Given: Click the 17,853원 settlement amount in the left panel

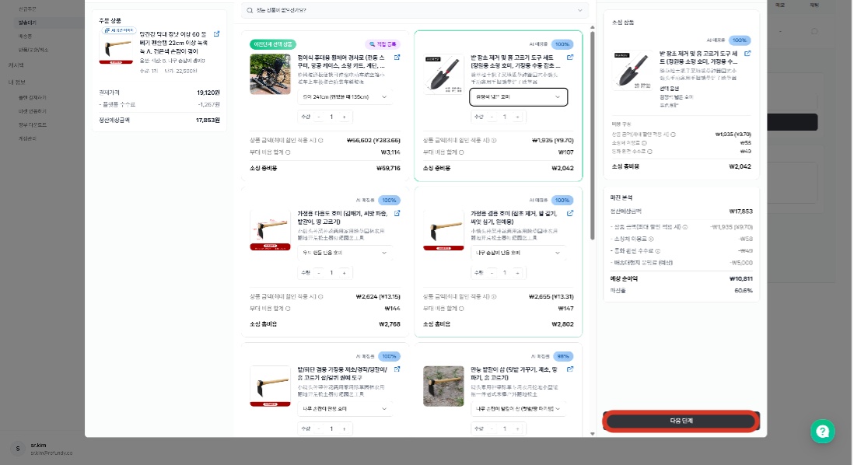Looking at the screenshot, I should pyautogui.click(x=208, y=120).
